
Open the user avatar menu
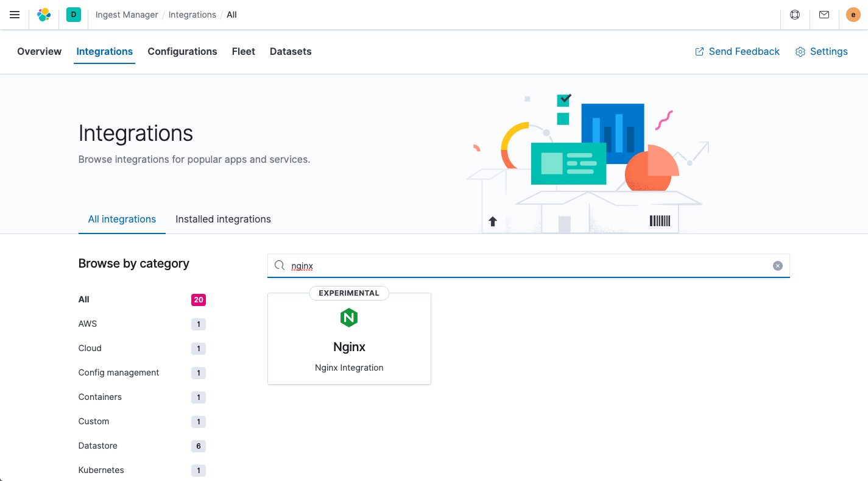point(853,15)
